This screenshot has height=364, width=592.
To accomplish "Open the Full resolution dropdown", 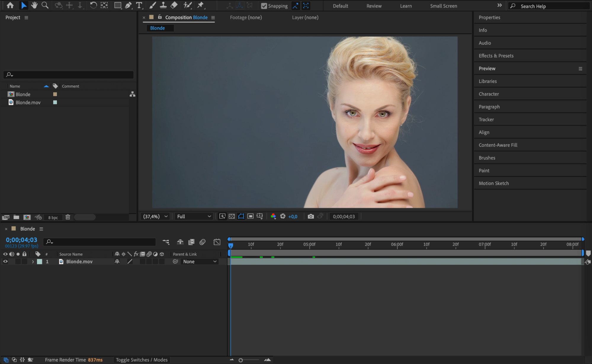I will click(x=194, y=217).
